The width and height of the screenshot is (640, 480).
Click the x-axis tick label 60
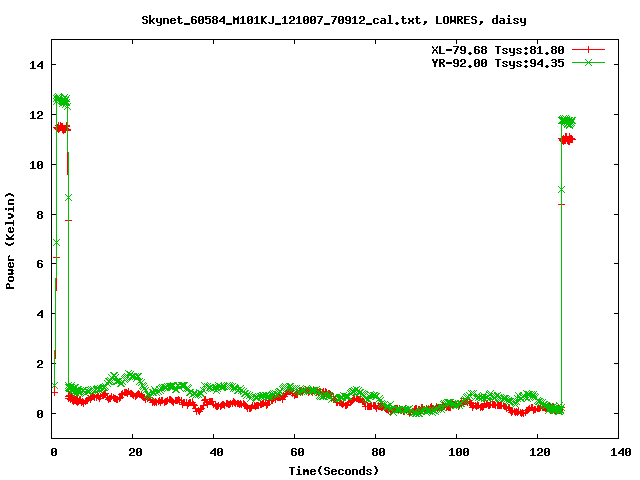(x=297, y=452)
